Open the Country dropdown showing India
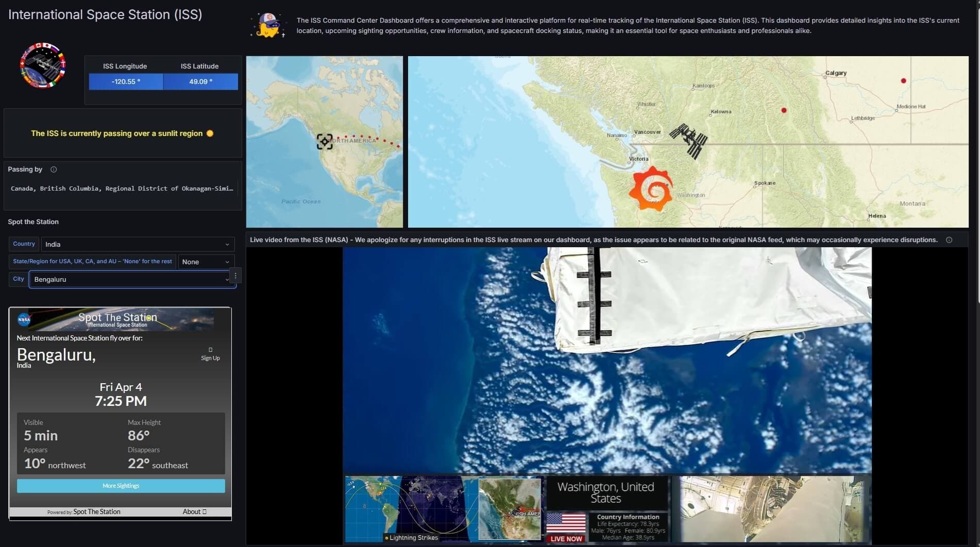980x547 pixels. (x=137, y=244)
